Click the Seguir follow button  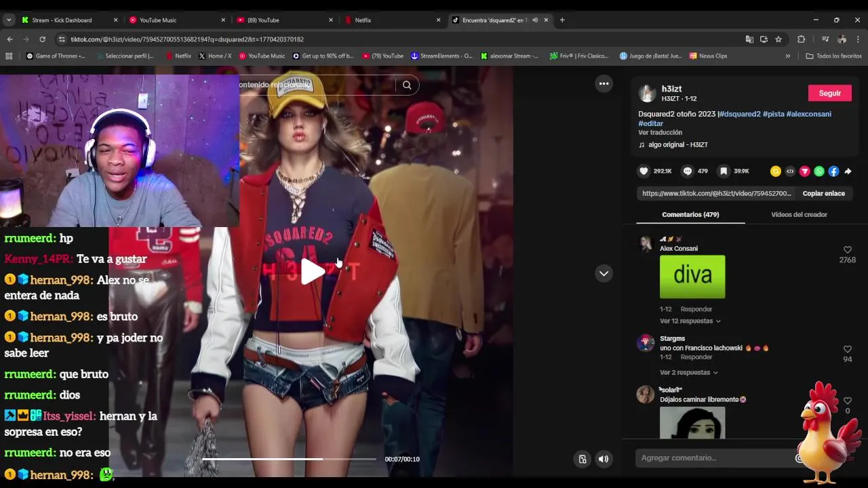click(x=829, y=93)
